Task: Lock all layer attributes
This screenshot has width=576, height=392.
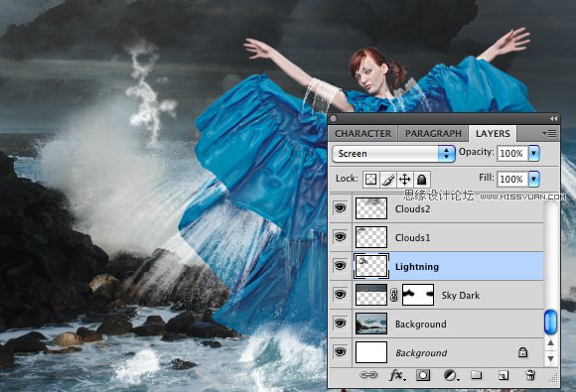Action: point(422,180)
